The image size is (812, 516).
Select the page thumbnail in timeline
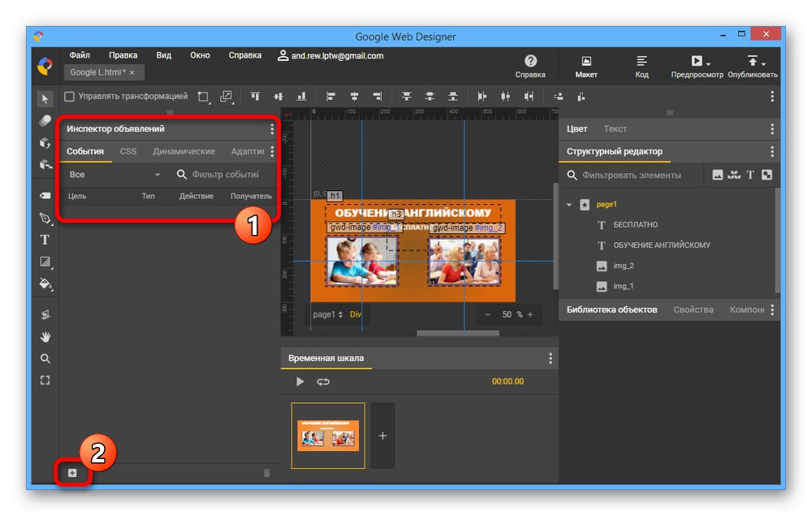[328, 436]
